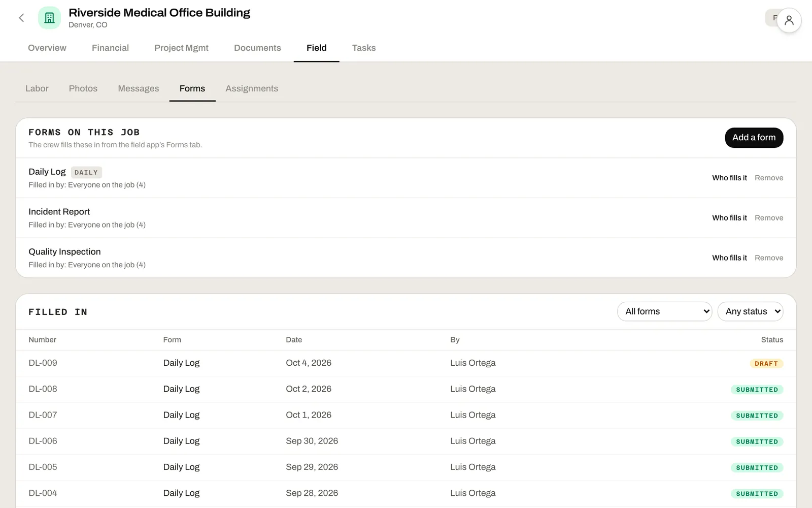This screenshot has width=812, height=508.
Task: Open filled form DL-006
Action: coord(406,441)
